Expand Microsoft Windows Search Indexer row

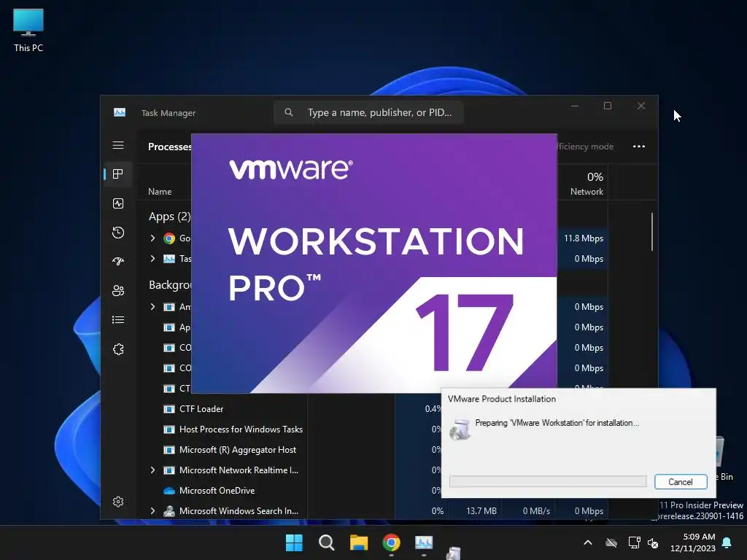tap(152, 511)
